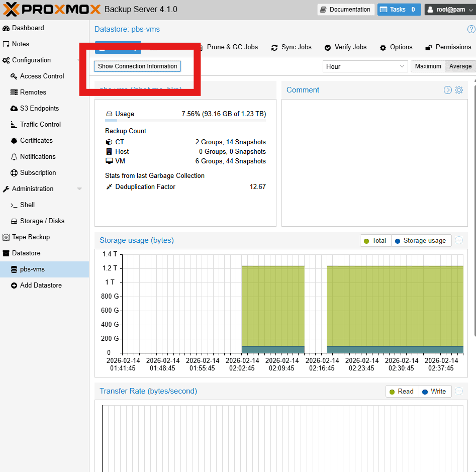Viewport: 476px width, 472px height.
Task: Toggle the Write series in transfer legend
Action: (434, 392)
